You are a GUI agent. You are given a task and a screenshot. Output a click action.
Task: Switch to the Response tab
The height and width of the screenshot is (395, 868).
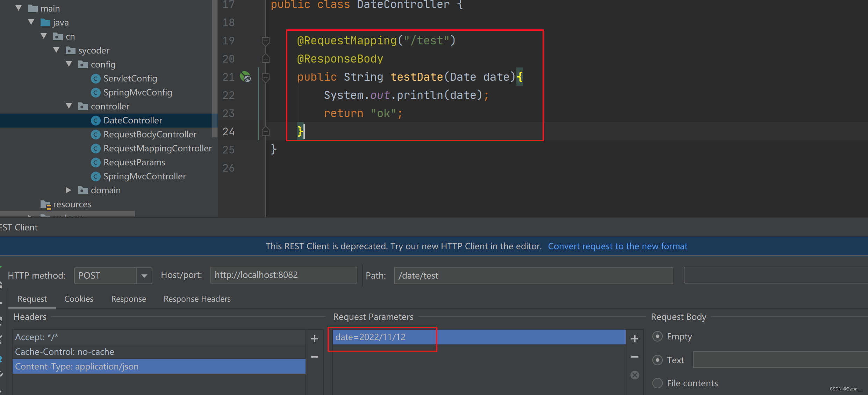tap(129, 299)
